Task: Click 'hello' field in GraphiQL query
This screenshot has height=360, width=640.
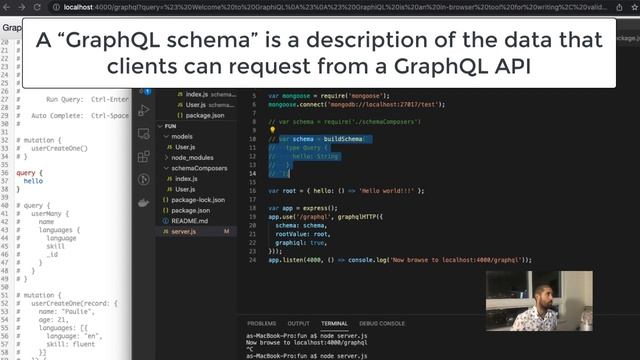Action: click(x=33, y=181)
